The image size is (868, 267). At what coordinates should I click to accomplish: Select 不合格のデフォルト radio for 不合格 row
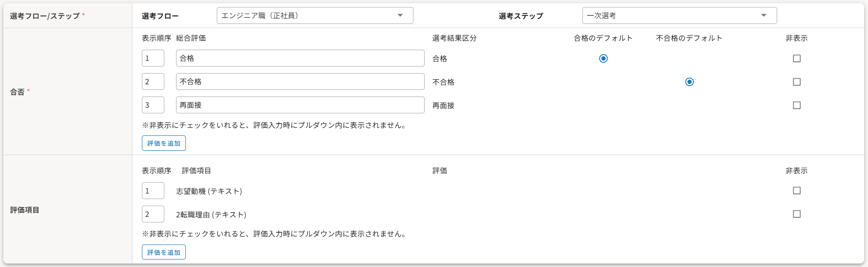[x=689, y=82]
